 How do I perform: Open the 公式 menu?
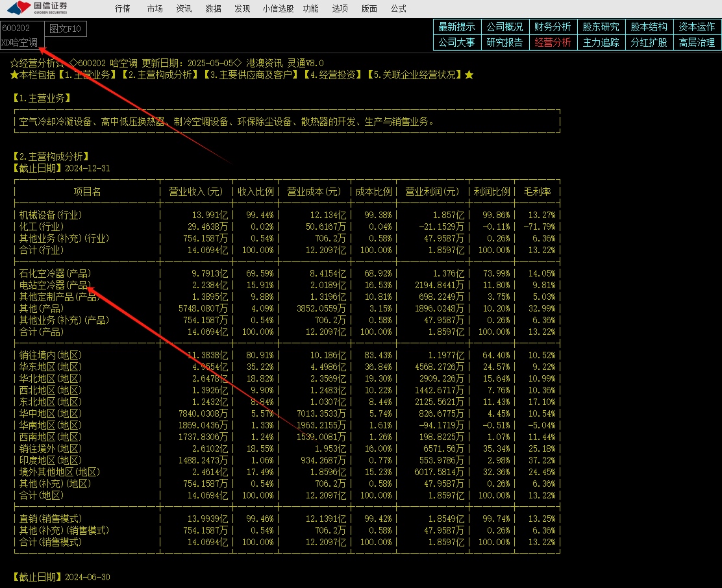pos(398,8)
